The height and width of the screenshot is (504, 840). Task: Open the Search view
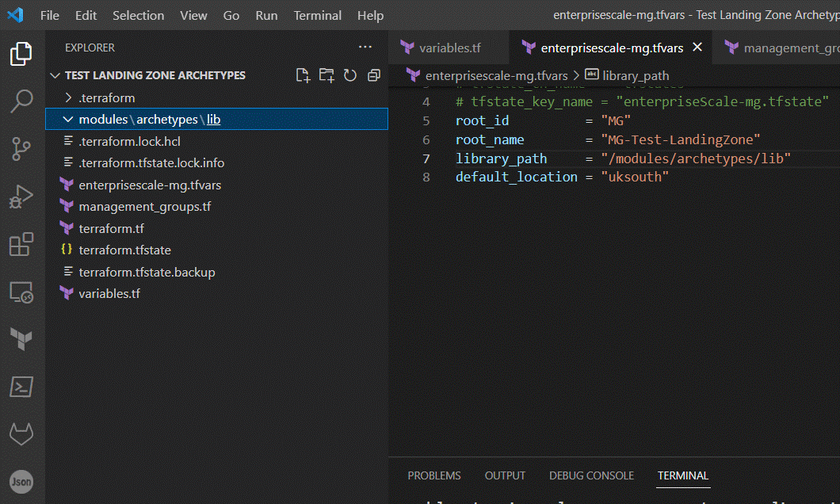coord(21,101)
